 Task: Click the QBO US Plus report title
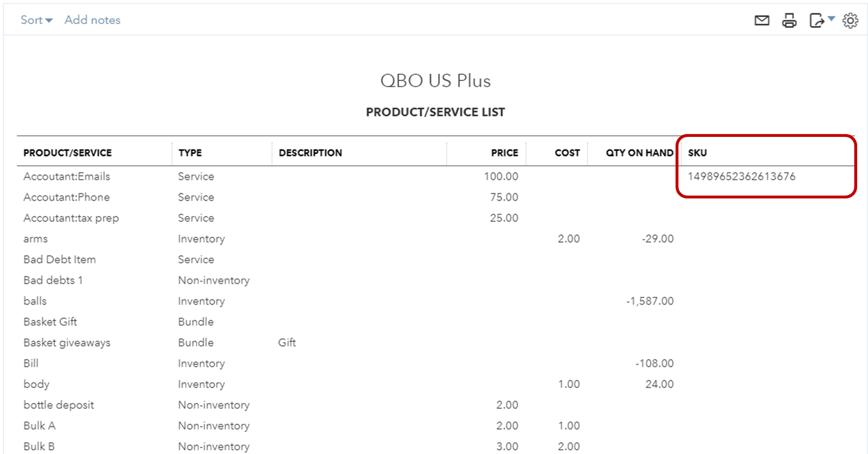[x=435, y=81]
